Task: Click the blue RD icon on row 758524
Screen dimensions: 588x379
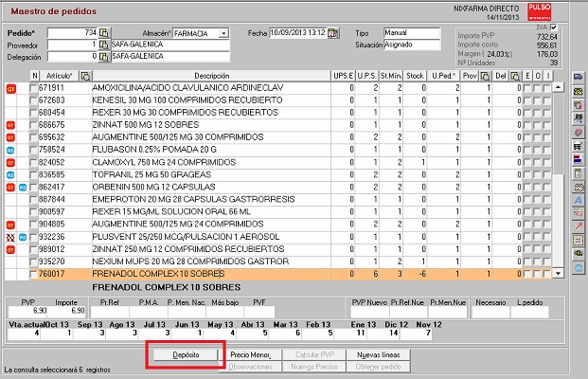Action: [x=10, y=151]
